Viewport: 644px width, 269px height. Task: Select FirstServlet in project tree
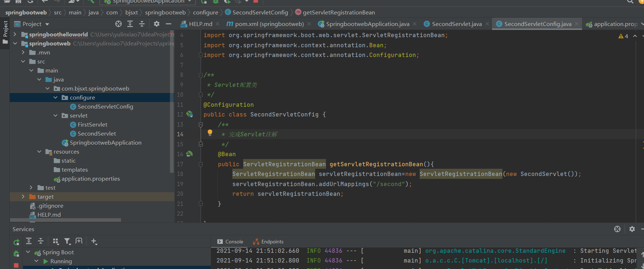click(x=89, y=124)
